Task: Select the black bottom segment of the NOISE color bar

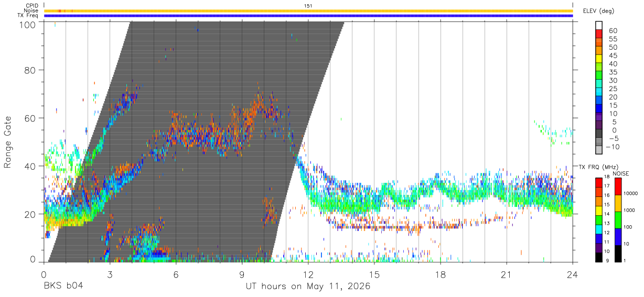Action: pos(617,252)
